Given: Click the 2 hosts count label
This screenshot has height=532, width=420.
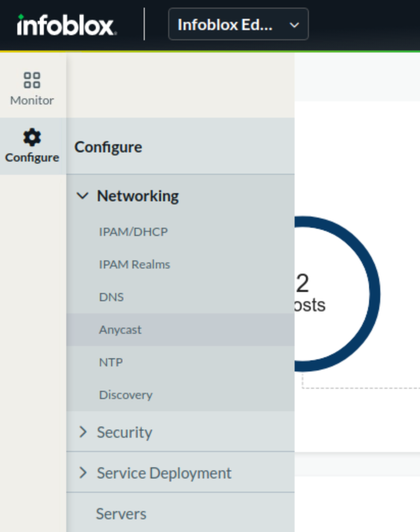Looking at the screenshot, I should click(306, 293).
